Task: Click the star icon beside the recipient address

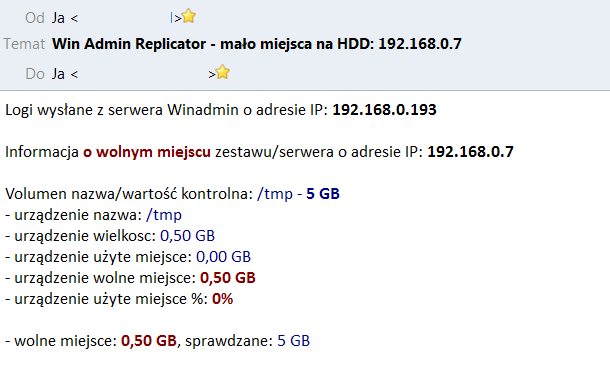Action: click(223, 72)
